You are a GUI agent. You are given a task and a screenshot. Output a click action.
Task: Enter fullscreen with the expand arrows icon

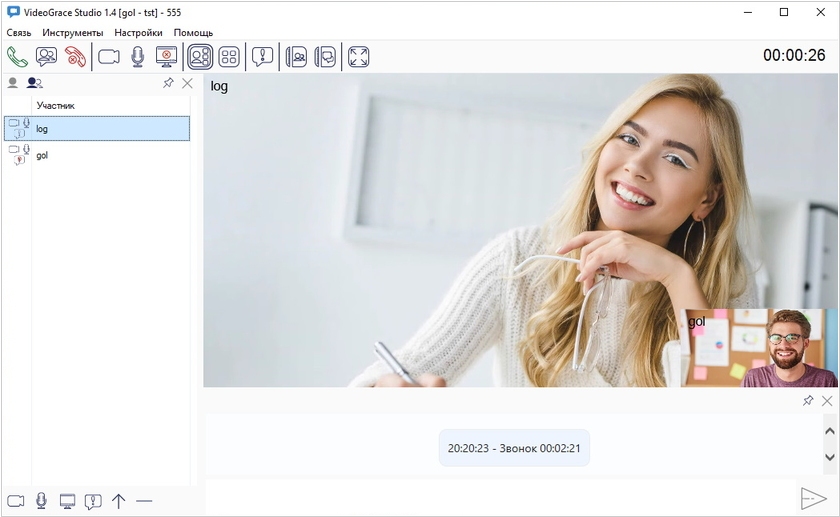[358, 57]
